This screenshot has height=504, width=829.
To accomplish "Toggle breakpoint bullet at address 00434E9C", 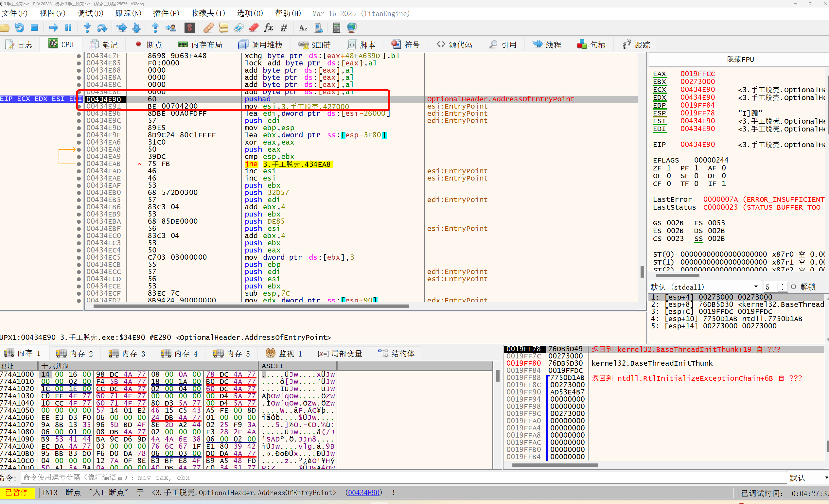I will (x=79, y=121).
